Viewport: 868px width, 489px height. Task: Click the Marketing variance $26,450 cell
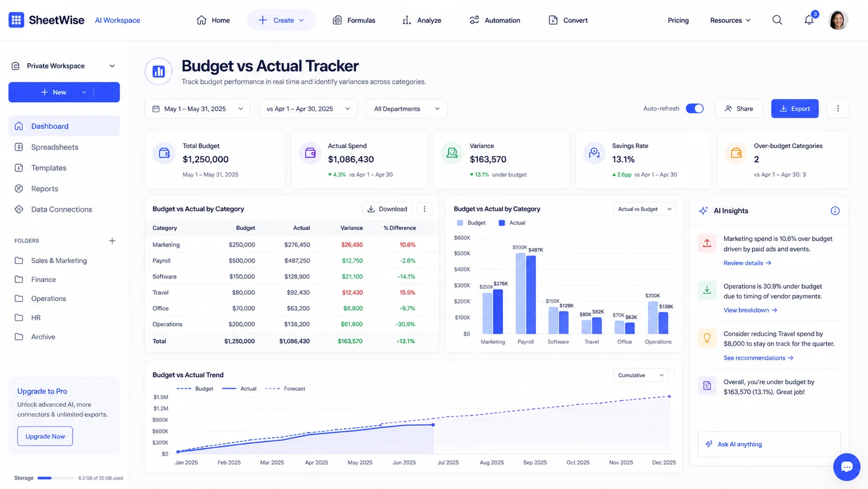point(352,244)
